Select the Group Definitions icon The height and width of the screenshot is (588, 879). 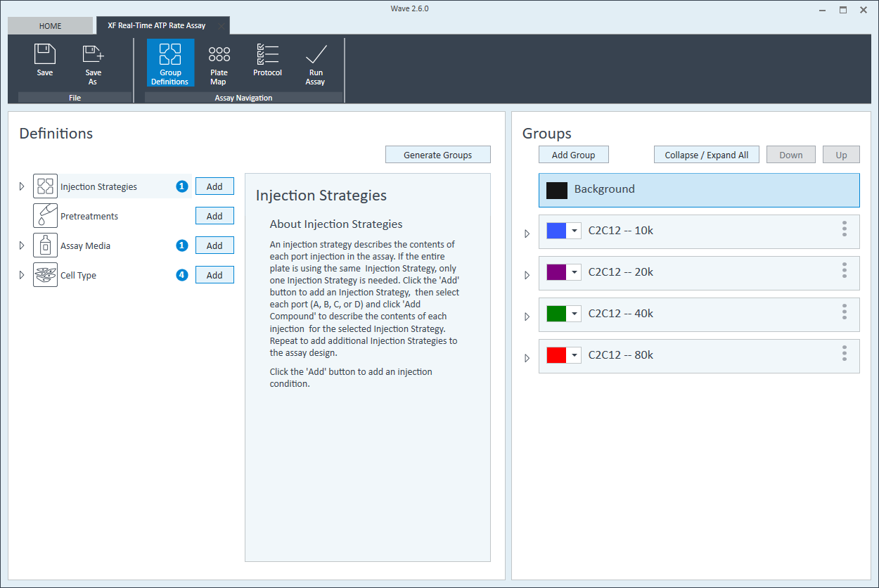(x=170, y=55)
